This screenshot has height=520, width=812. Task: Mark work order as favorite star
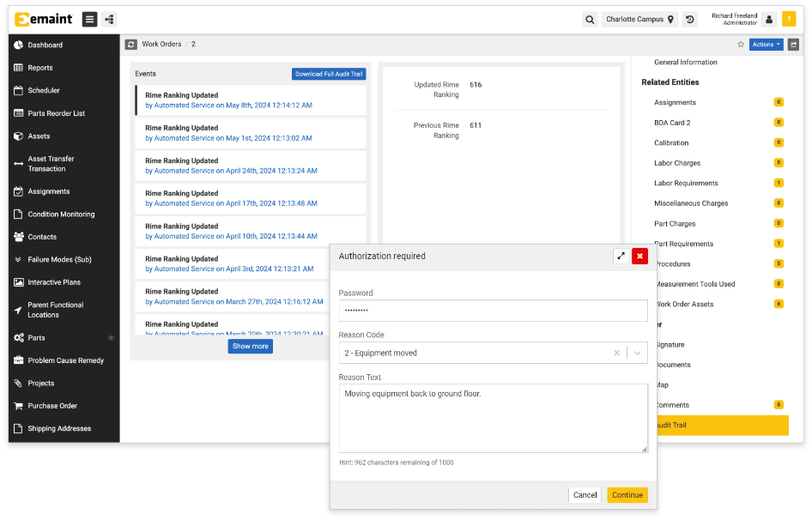[x=741, y=45]
